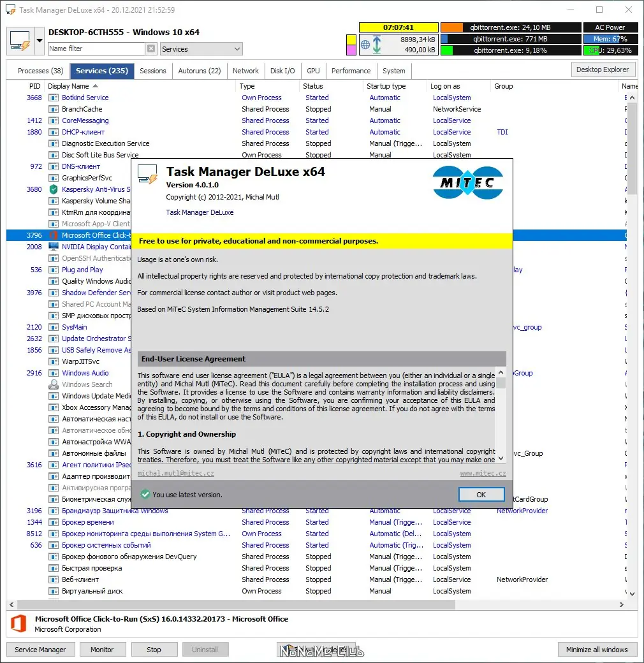
Task: Open the Disk I/O tab
Action: click(282, 71)
